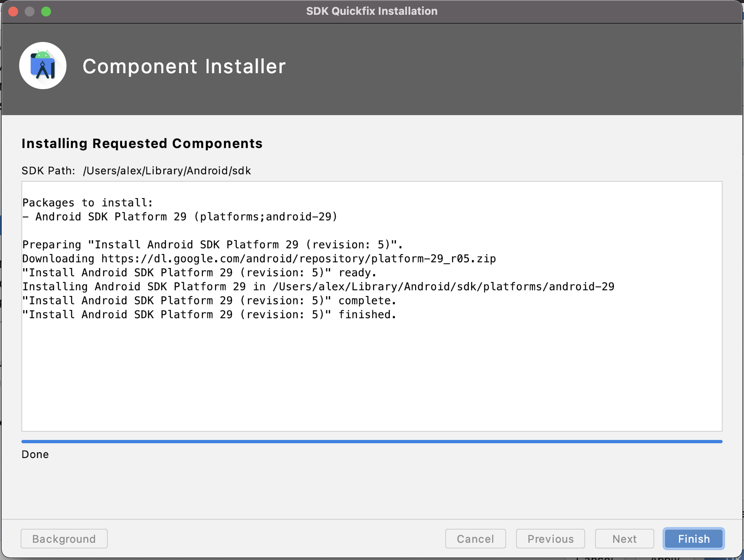Click the red close window button
744x560 pixels.
13,12
